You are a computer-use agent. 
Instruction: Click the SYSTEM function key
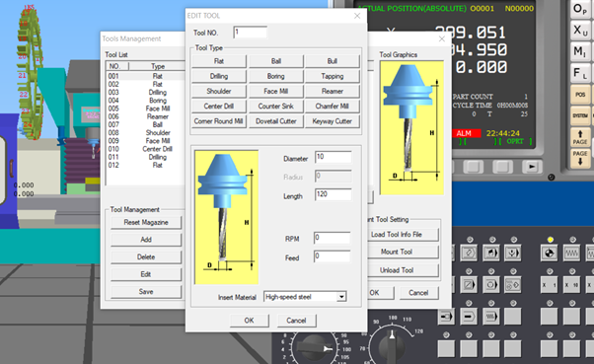(x=580, y=115)
